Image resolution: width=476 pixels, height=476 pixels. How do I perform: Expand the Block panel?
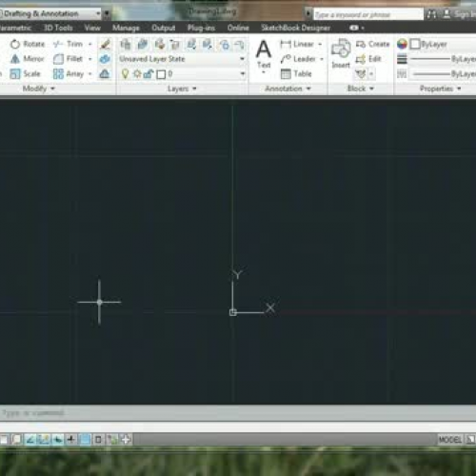click(361, 89)
